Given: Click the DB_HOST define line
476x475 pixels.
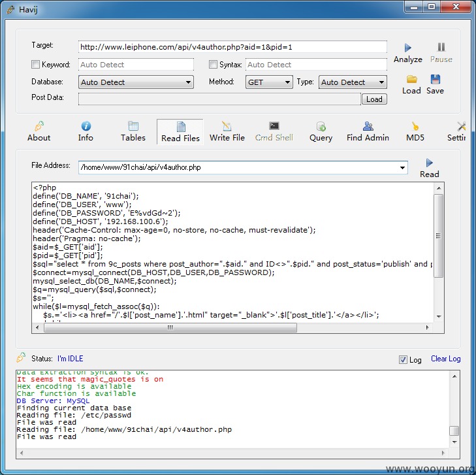Looking at the screenshot, I should click(x=101, y=221).
